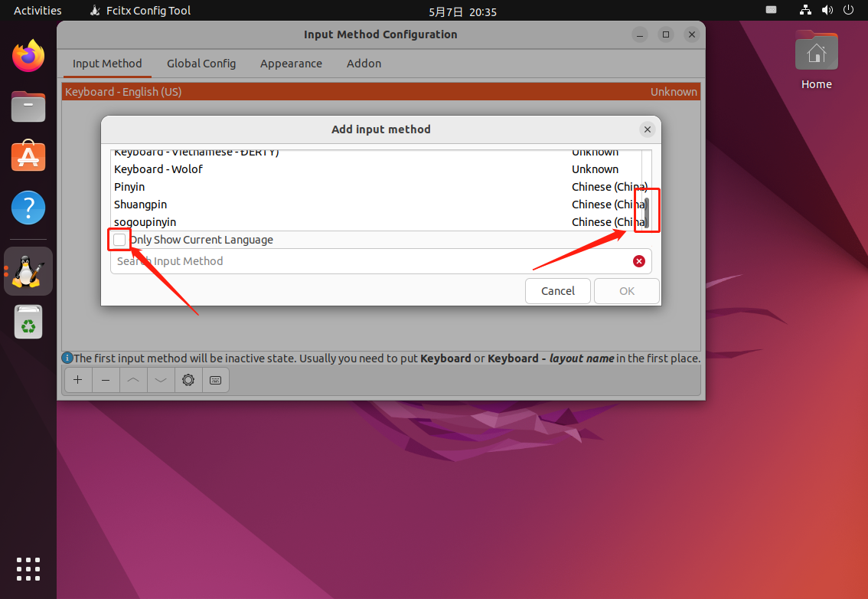
Task: Click the keyboard layout icon
Action: point(216,380)
